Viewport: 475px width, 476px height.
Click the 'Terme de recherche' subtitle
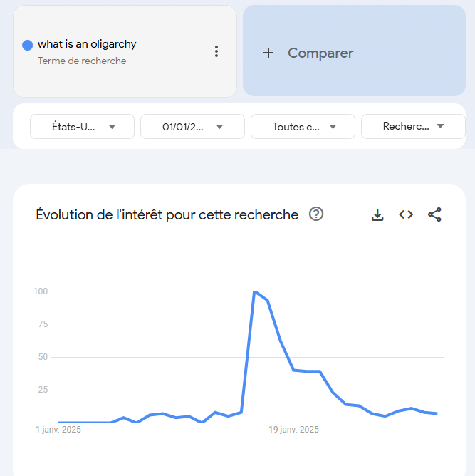click(x=82, y=61)
